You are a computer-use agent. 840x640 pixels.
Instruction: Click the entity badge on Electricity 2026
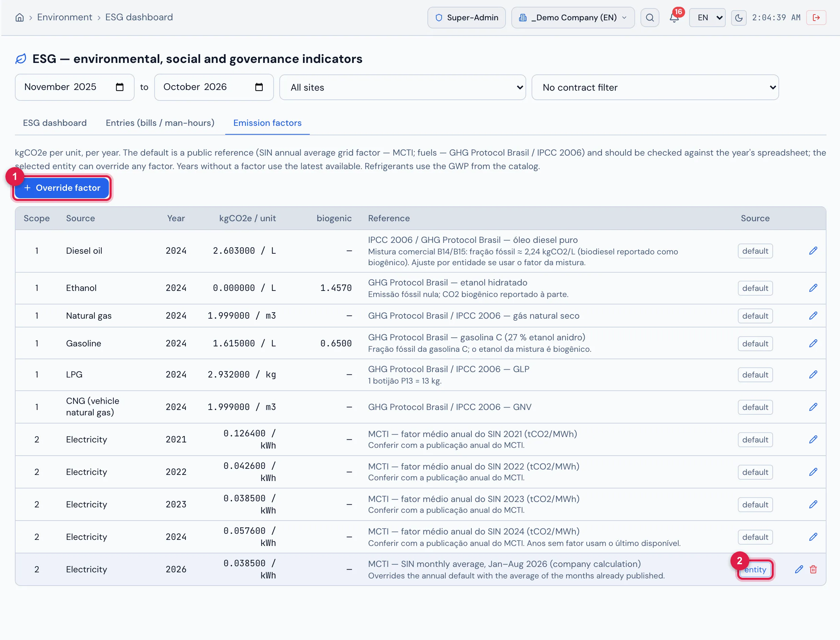click(755, 570)
